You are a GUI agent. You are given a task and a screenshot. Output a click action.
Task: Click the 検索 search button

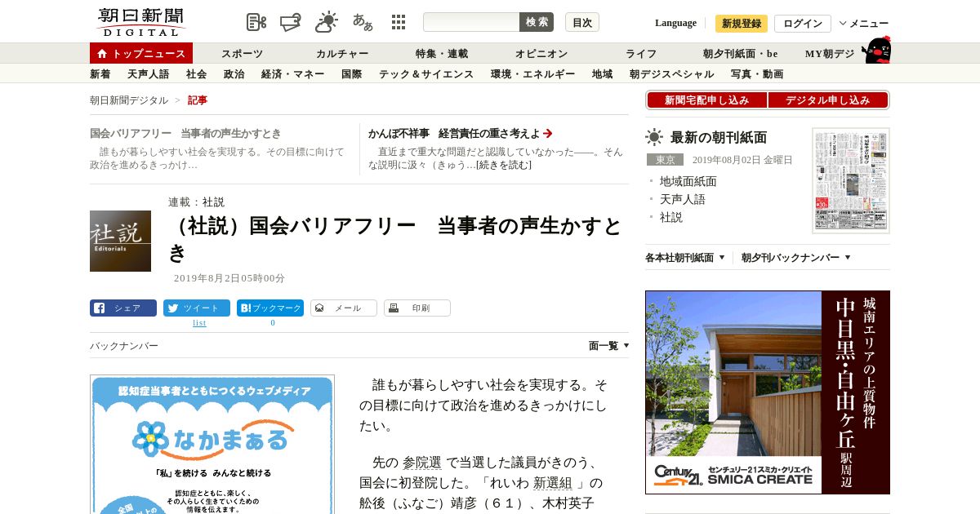(x=537, y=22)
